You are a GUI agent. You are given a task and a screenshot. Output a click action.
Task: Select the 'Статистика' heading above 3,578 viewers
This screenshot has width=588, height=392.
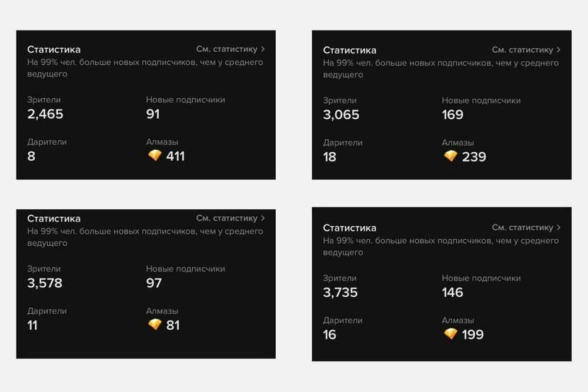(54, 219)
